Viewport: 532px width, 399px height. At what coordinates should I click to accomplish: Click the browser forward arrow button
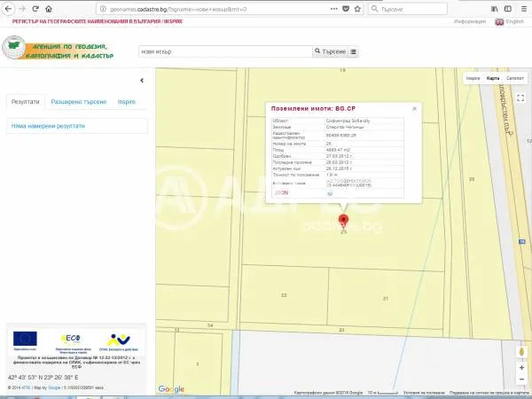point(22,8)
